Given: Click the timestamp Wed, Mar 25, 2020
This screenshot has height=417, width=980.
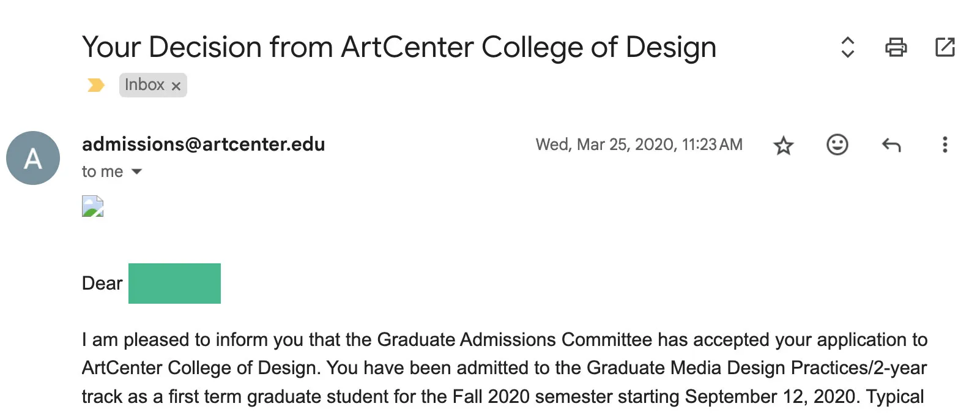Looking at the screenshot, I should pyautogui.click(x=639, y=145).
